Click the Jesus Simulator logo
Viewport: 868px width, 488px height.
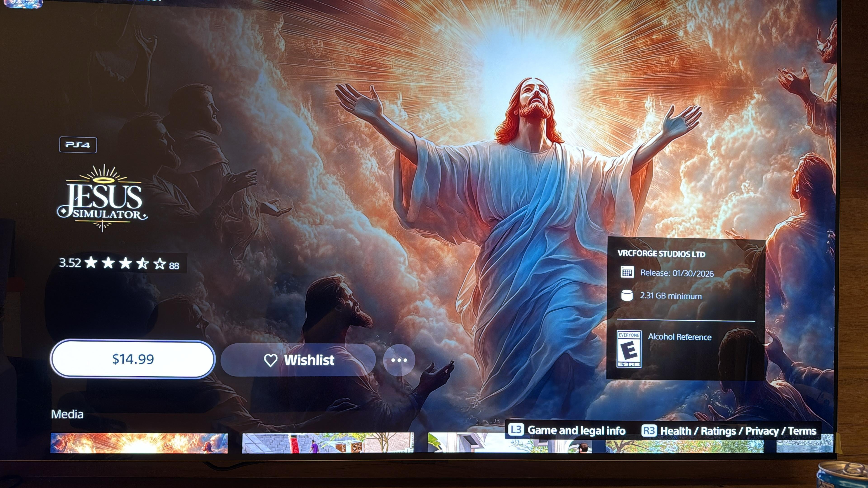[103, 199]
